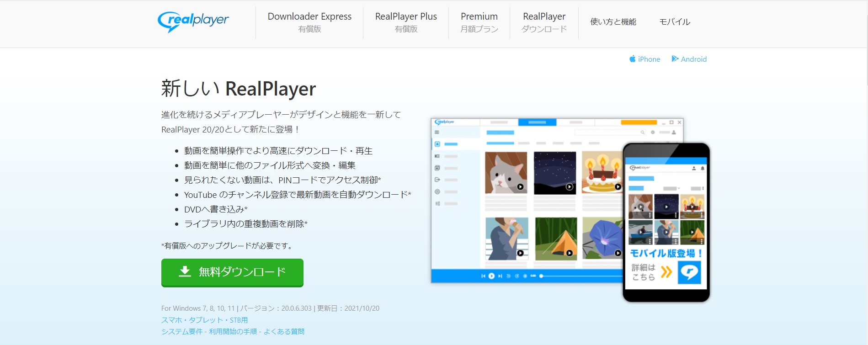Open the よくある質問 link
Viewport: 868px width, 345px height.
pos(284,331)
